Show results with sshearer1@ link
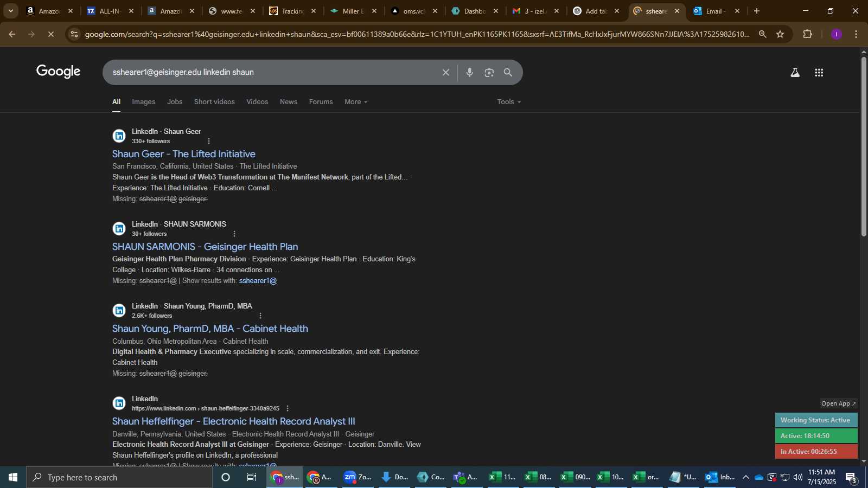 (258, 281)
